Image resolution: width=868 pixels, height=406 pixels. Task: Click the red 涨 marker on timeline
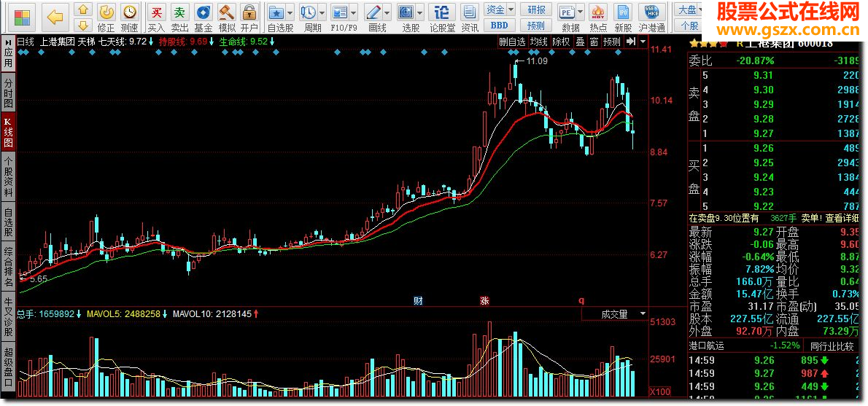point(485,301)
